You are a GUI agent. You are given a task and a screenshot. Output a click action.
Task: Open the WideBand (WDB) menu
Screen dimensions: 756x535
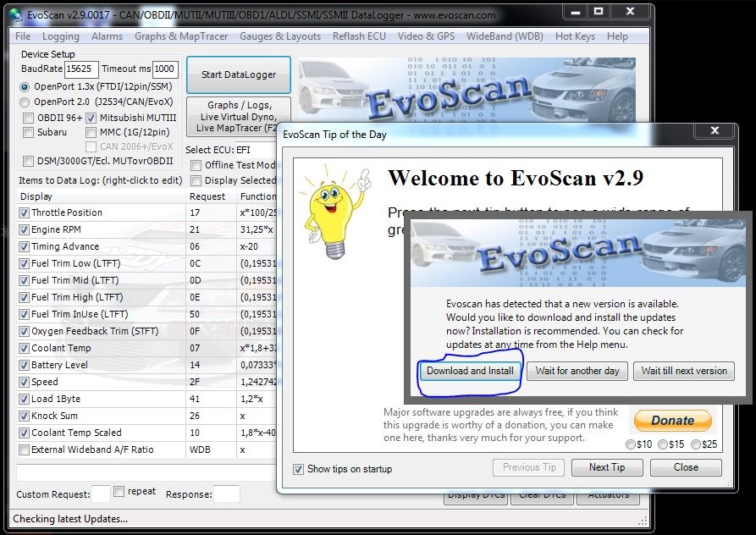[x=505, y=36]
